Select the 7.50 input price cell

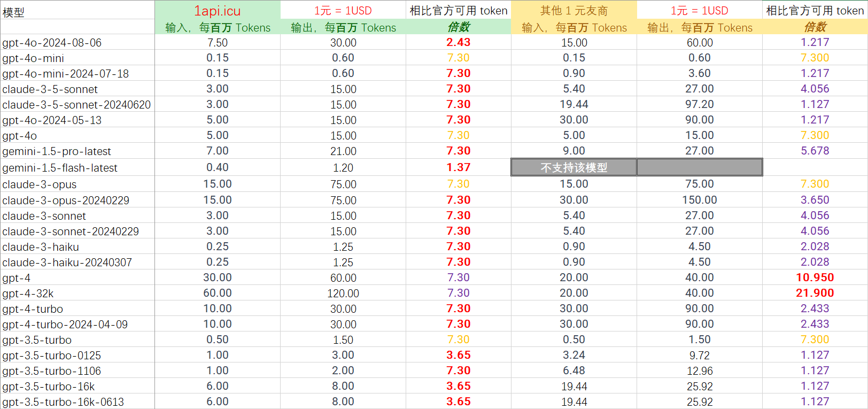click(x=218, y=42)
